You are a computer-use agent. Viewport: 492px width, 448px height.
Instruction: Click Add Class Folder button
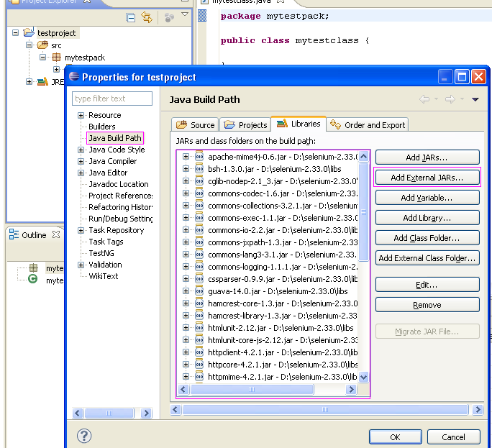427,238
